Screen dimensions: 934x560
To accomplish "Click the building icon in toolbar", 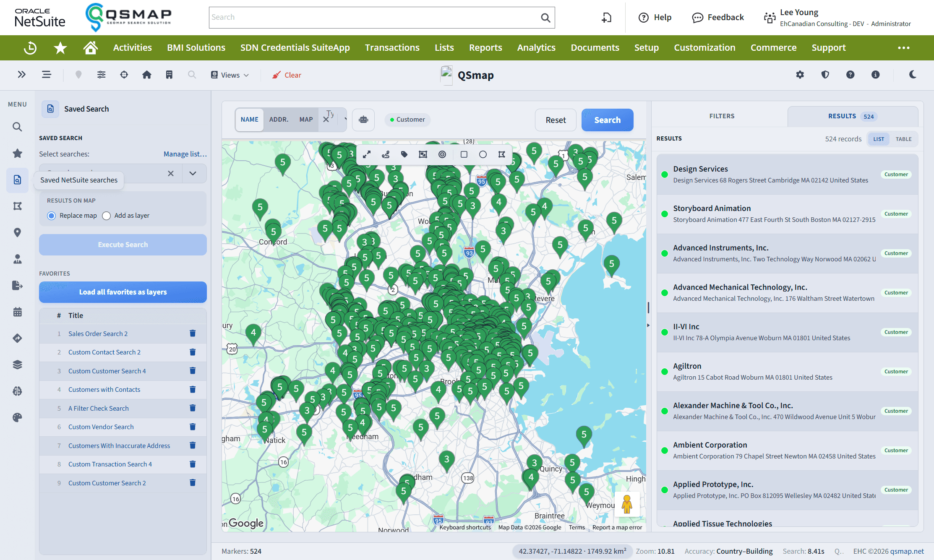I will [x=170, y=75].
